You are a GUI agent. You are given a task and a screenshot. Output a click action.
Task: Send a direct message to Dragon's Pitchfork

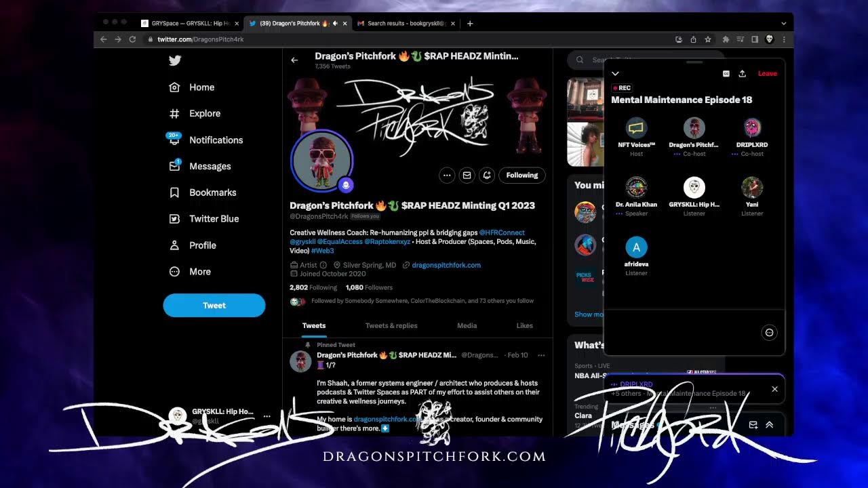point(467,175)
